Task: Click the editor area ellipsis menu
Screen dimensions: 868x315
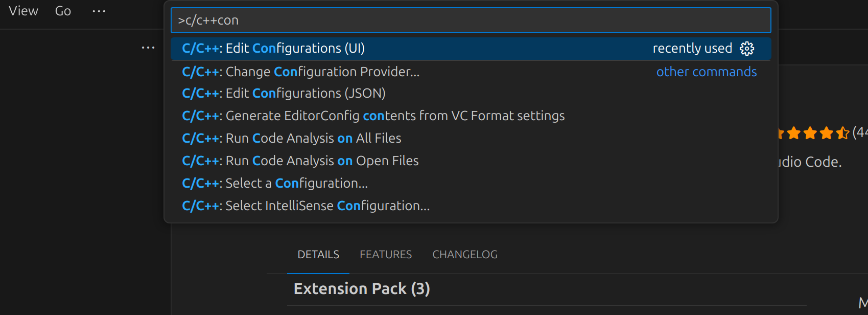Action: point(148,48)
